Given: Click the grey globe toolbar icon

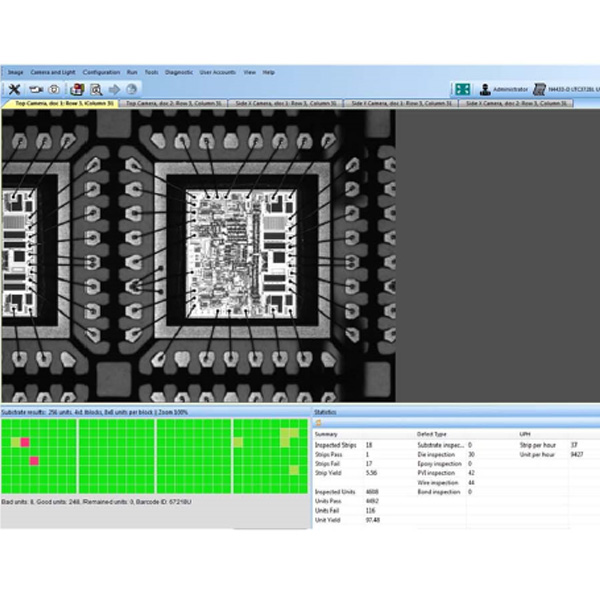Looking at the screenshot, I should 132,89.
